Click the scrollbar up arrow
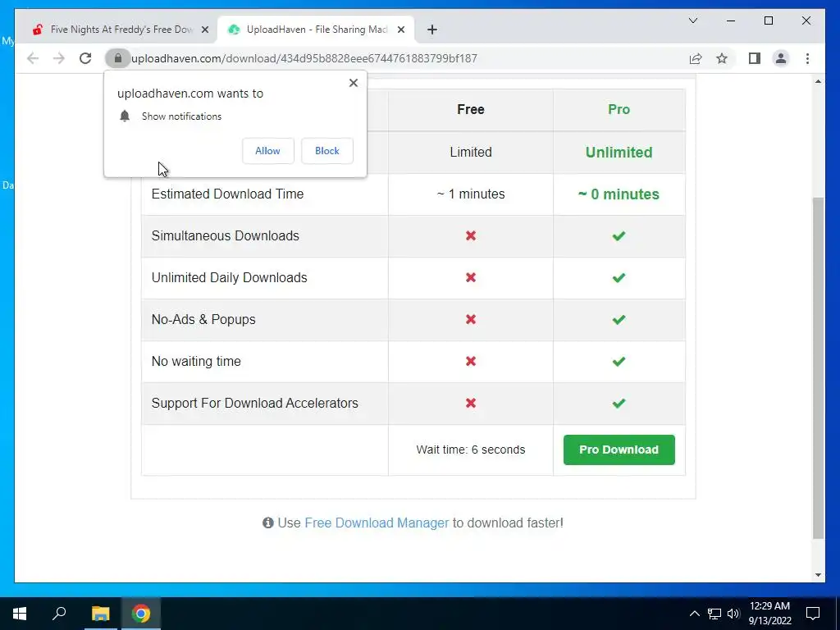840x630 pixels. [x=818, y=81]
